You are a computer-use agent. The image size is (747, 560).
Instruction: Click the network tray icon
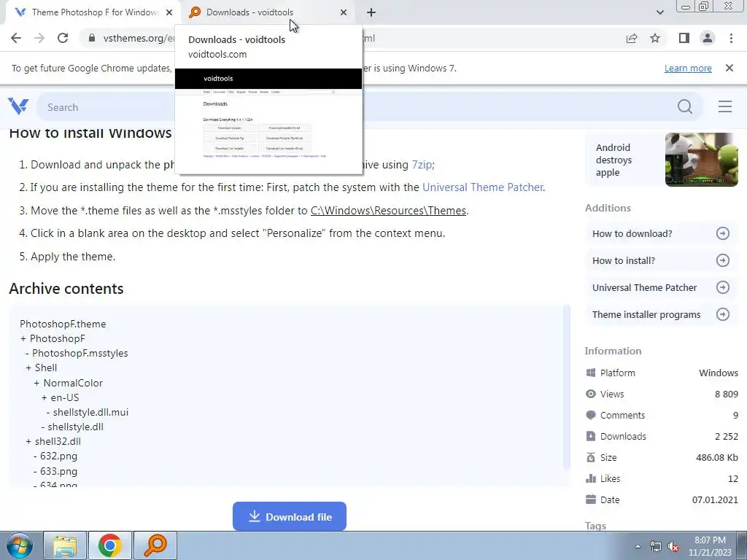[656, 547]
